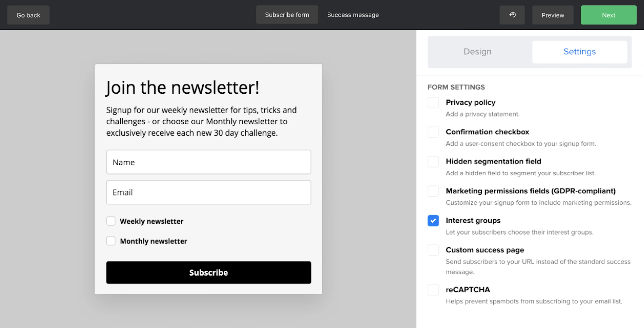Uncheck the Interest groups setting
This screenshot has height=328, width=644.
click(433, 221)
